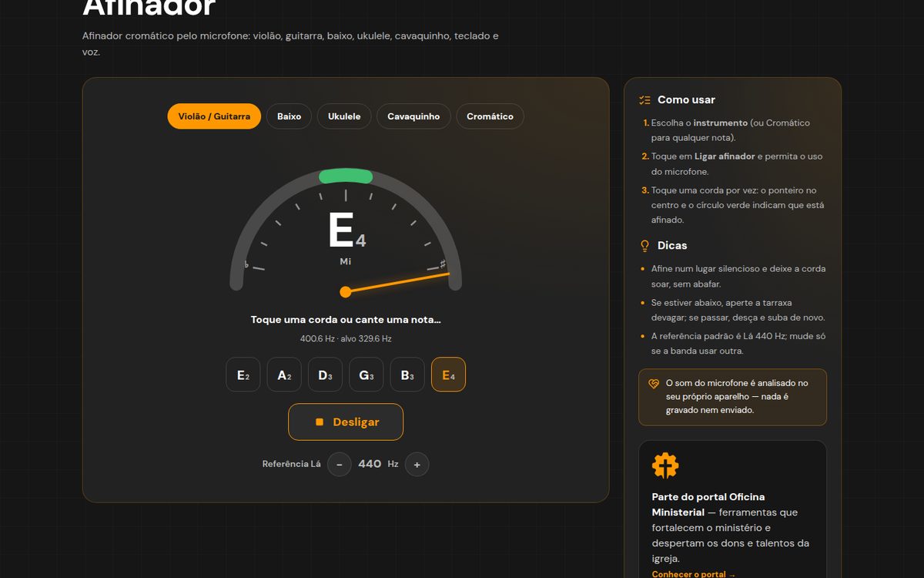Screen dimensions: 924x578
Task: Select the Cavaquinho instrument tab
Action: click(x=413, y=116)
